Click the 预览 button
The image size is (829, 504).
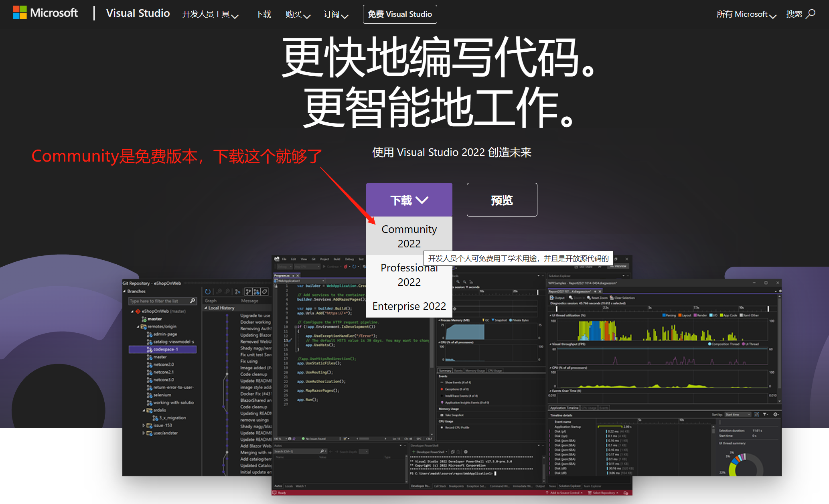click(x=502, y=200)
